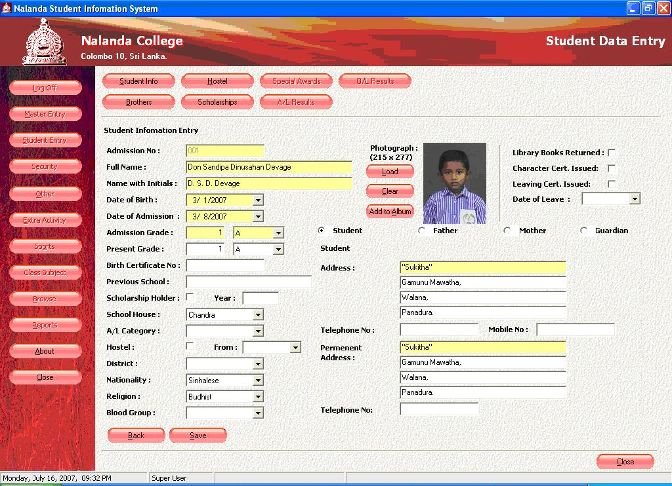
Task: Select the Mother radio button
Action: click(x=507, y=230)
